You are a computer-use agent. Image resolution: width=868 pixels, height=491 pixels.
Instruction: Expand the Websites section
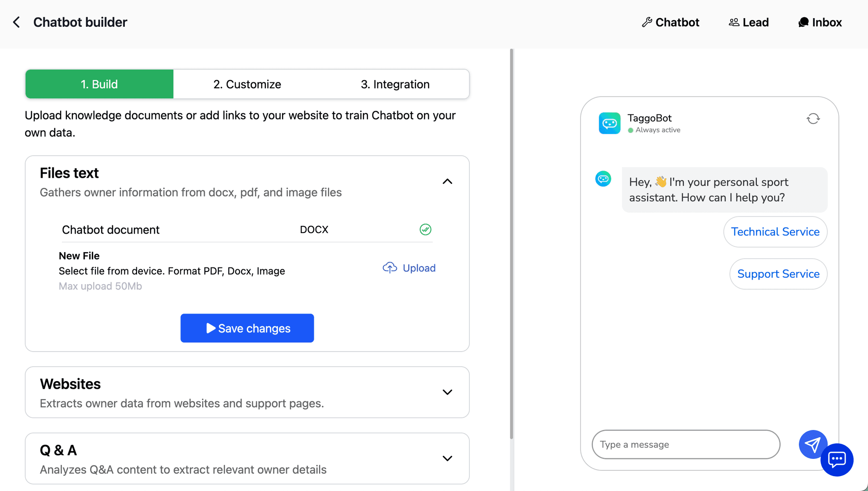(448, 392)
